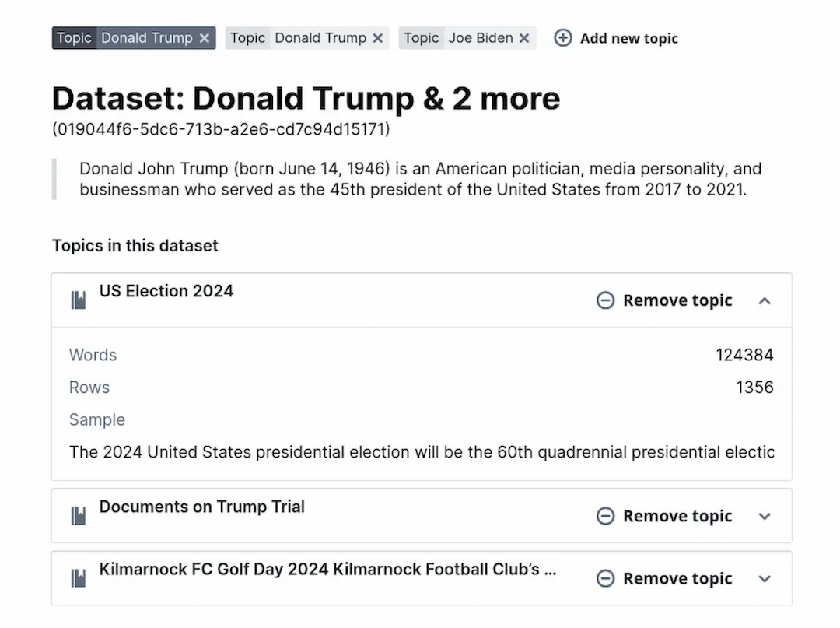Open the Documents on Trump Trial title
Image resolution: width=840 pixels, height=628 pixels.
201,507
